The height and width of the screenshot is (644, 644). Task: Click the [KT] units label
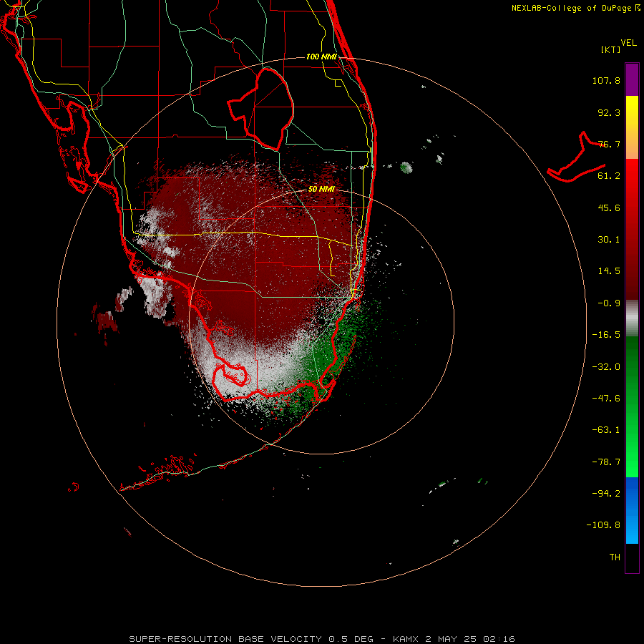click(611, 49)
